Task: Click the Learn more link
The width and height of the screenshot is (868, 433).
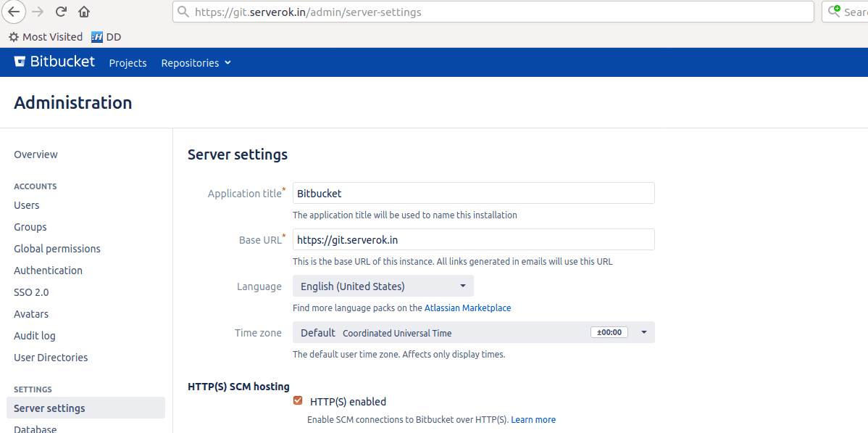Action: (x=533, y=419)
